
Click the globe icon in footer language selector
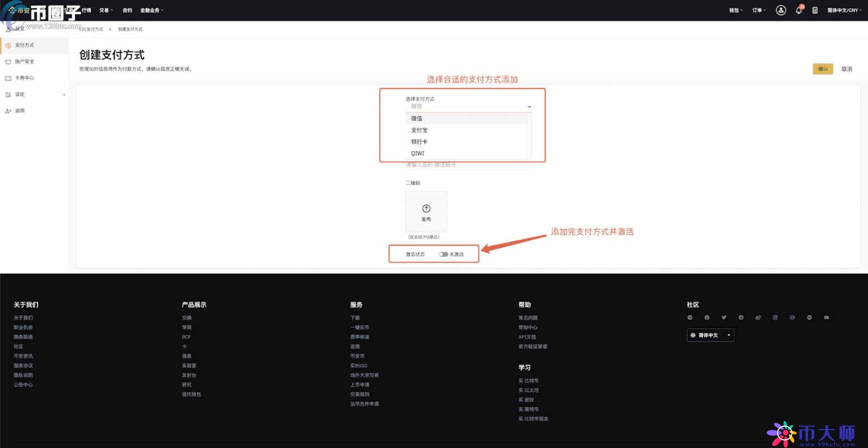(x=693, y=335)
